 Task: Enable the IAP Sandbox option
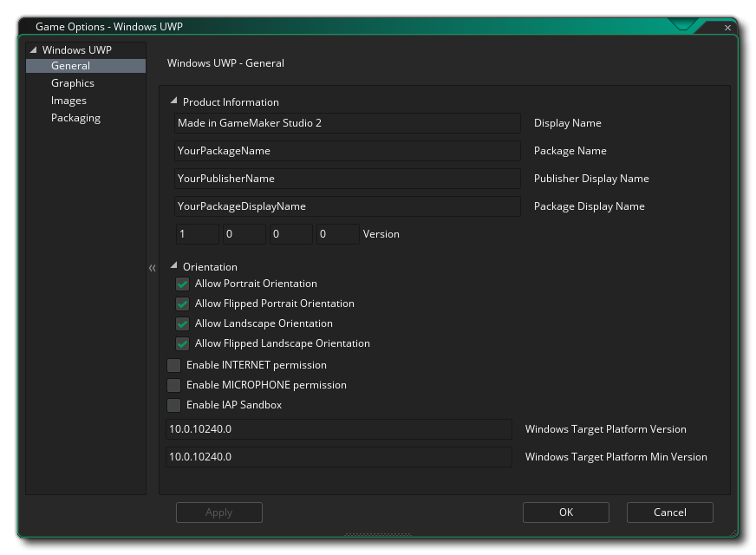[x=173, y=405]
